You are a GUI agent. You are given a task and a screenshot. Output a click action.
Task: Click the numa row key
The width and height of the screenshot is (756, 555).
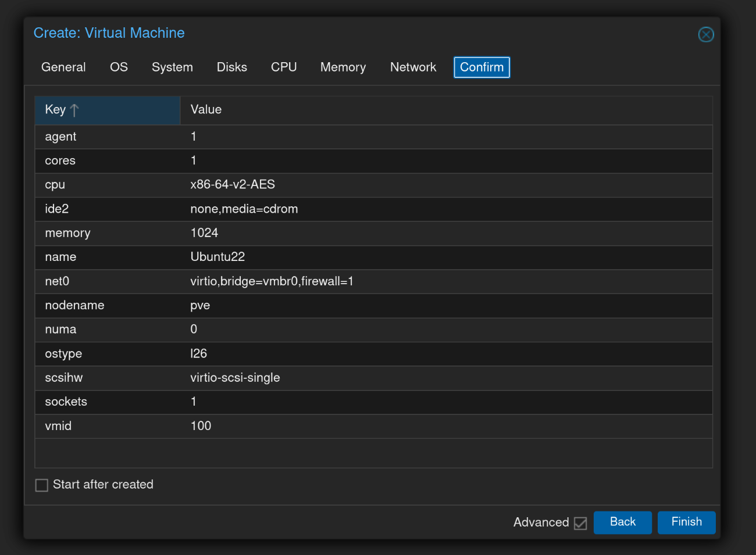[60, 330]
